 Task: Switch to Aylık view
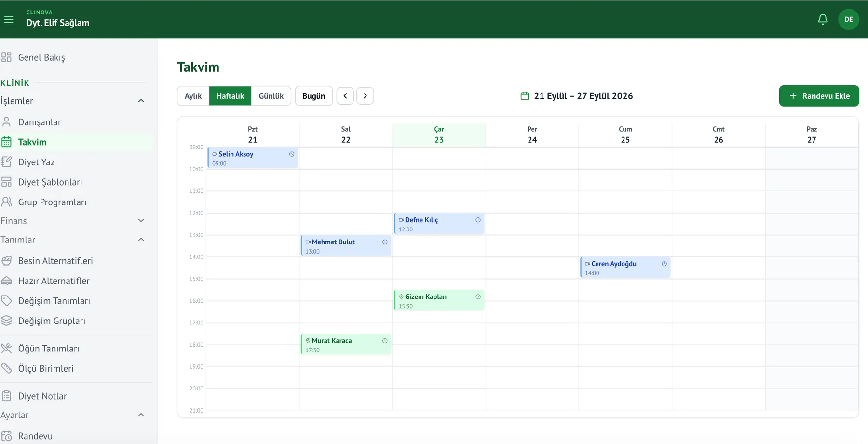[193, 96]
